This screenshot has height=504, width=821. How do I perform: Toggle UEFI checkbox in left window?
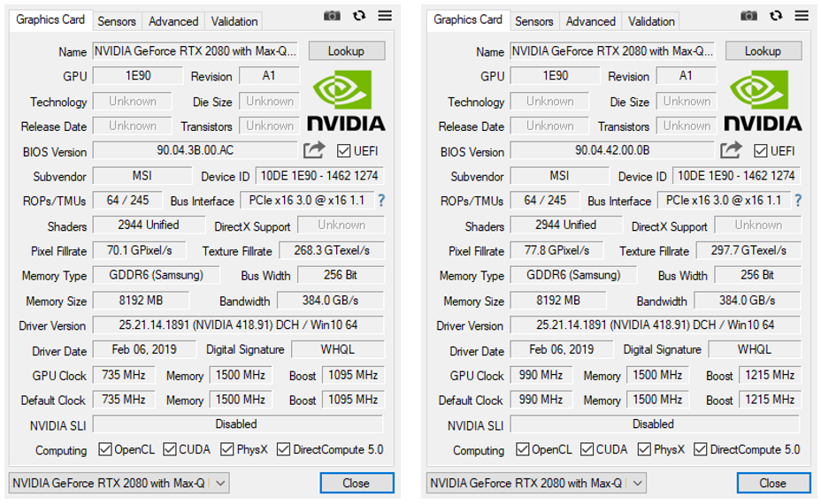click(343, 150)
